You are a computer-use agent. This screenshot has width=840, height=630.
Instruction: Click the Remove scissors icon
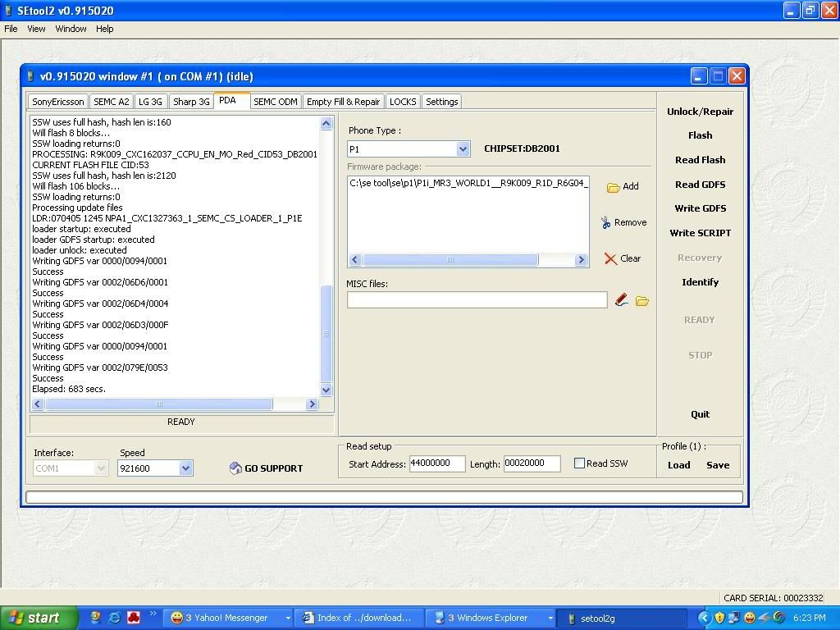(x=605, y=222)
